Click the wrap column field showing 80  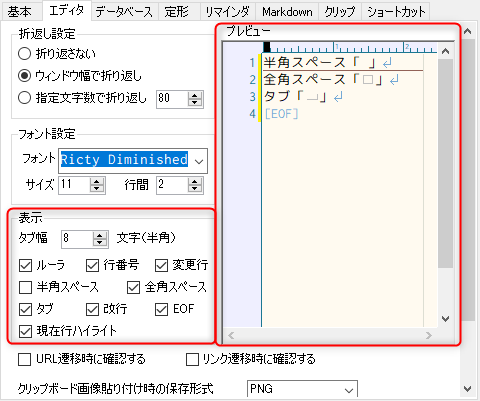(172, 99)
